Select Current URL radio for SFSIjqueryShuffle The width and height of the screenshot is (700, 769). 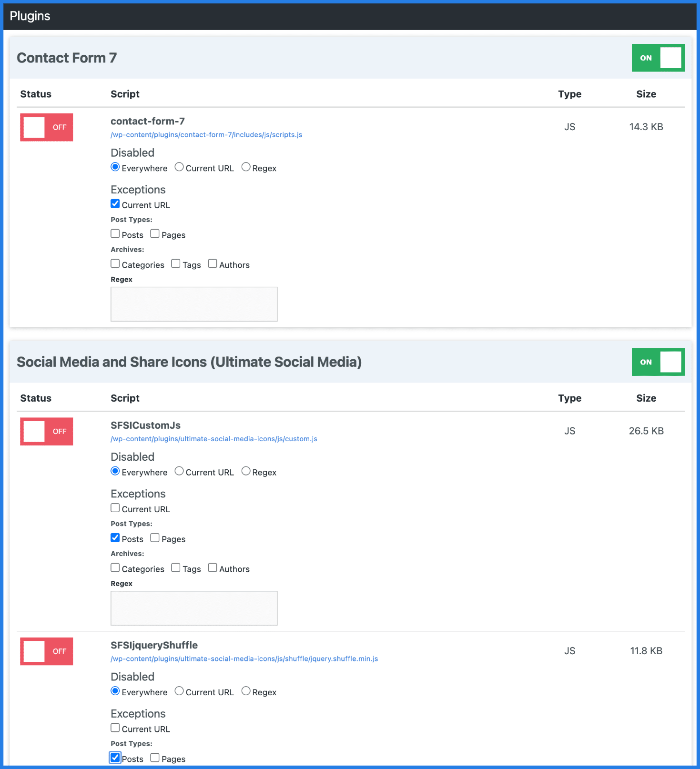[179, 691]
